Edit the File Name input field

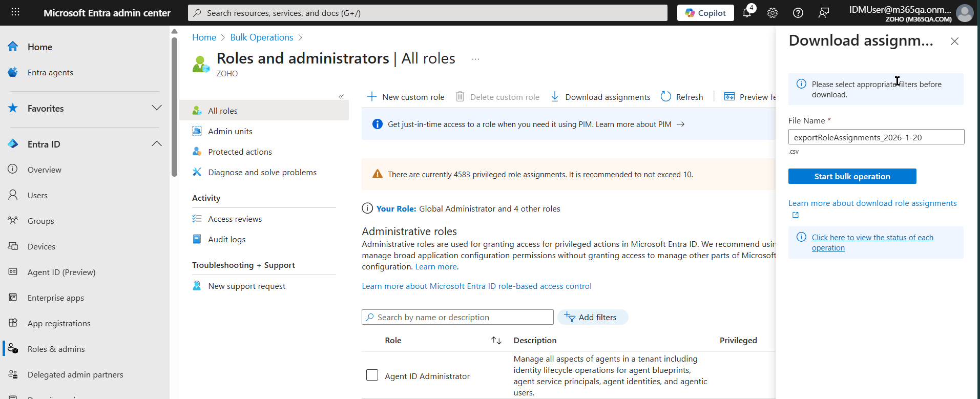(876, 137)
